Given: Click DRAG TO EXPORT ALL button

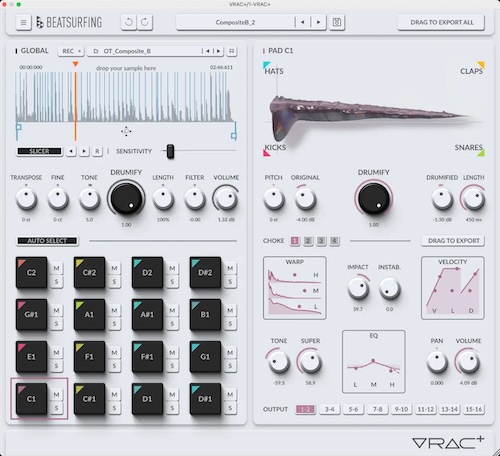Looking at the screenshot, I should point(441,22).
